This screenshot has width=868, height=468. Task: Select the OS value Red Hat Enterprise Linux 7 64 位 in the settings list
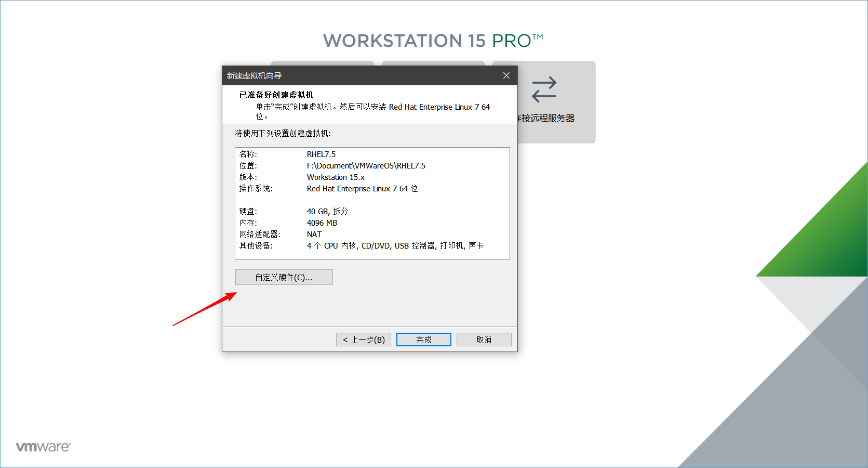point(362,189)
